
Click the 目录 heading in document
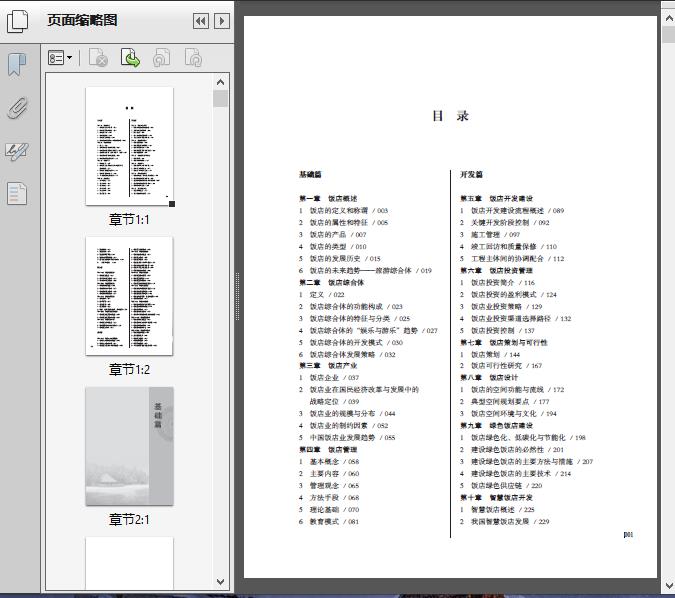pos(450,116)
